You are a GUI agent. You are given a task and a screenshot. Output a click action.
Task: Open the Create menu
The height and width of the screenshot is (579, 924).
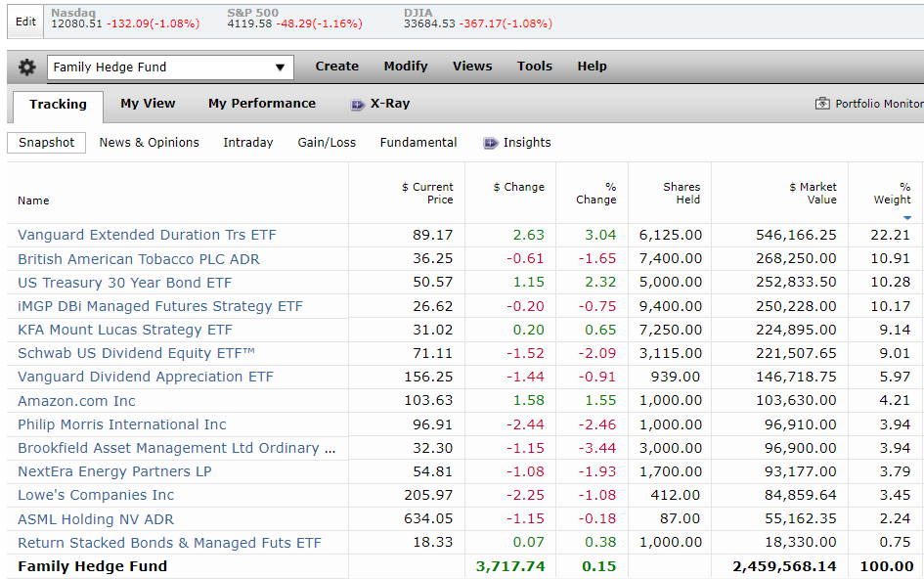point(336,67)
